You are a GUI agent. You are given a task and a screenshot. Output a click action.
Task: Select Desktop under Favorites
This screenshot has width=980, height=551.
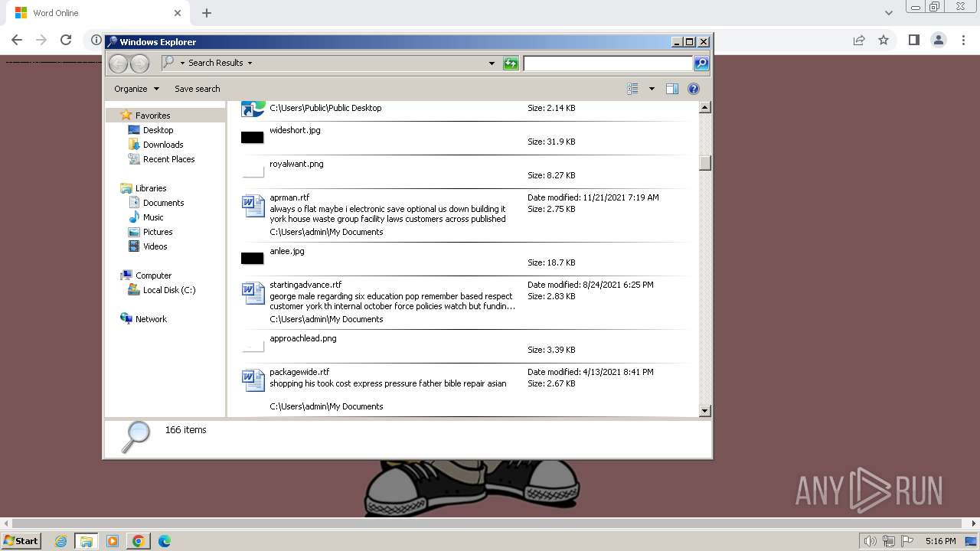click(x=158, y=130)
